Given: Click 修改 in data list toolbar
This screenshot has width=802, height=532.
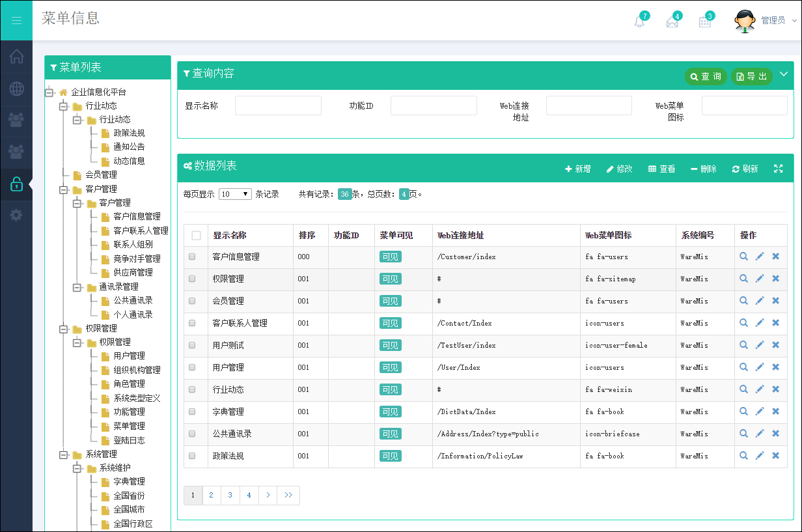Looking at the screenshot, I should point(620,169).
